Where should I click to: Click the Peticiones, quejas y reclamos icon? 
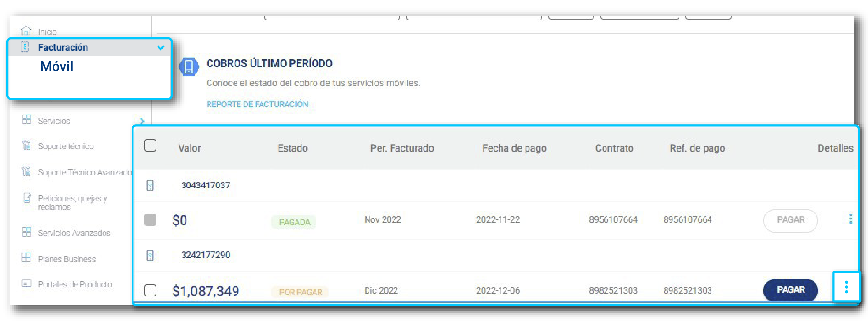click(x=26, y=197)
